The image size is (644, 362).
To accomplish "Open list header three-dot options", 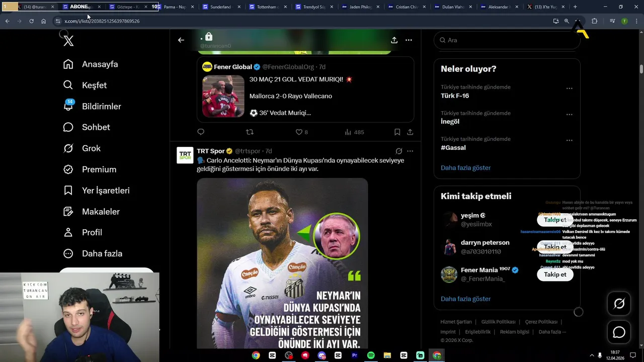I will coord(409,40).
